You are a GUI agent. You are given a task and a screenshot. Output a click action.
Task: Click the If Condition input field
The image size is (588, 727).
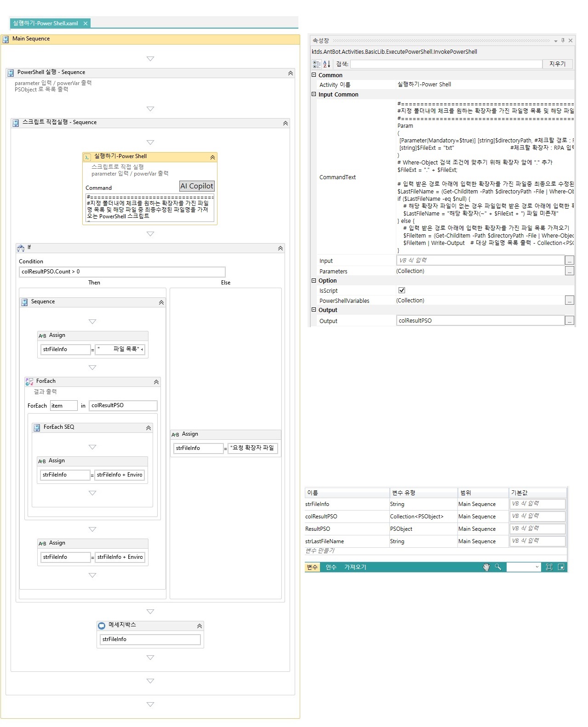click(122, 272)
